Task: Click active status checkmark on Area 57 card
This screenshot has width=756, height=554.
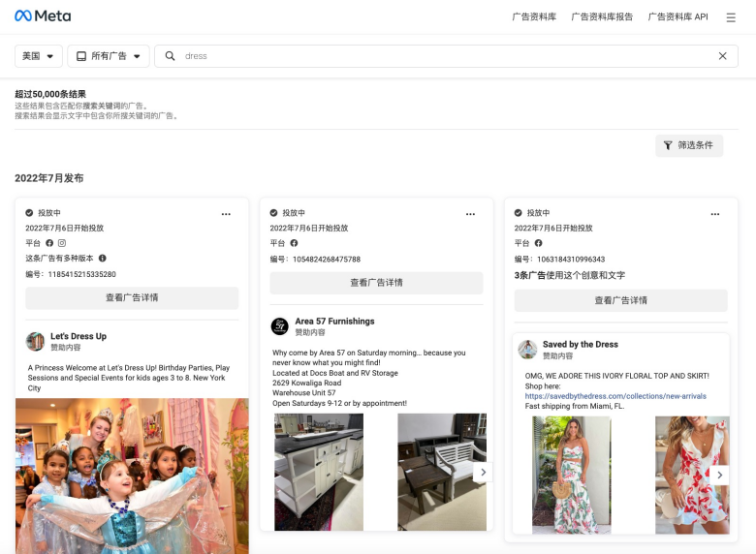Action: [x=273, y=212]
